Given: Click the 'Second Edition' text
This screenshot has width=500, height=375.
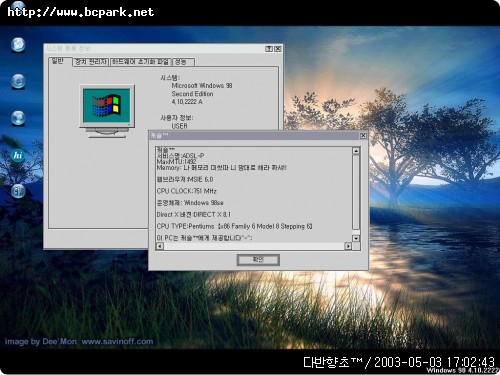Looking at the screenshot, I should click(192, 94).
